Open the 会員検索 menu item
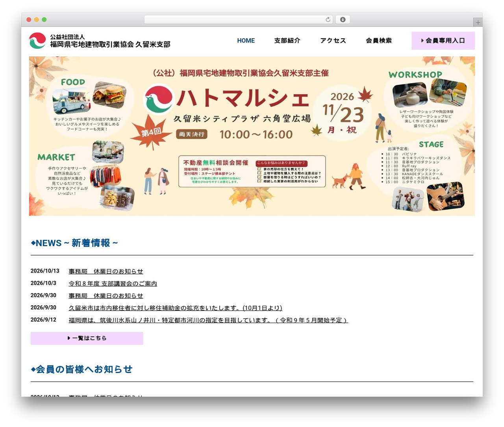Screen dimensions: 504x427 pyautogui.click(x=379, y=41)
